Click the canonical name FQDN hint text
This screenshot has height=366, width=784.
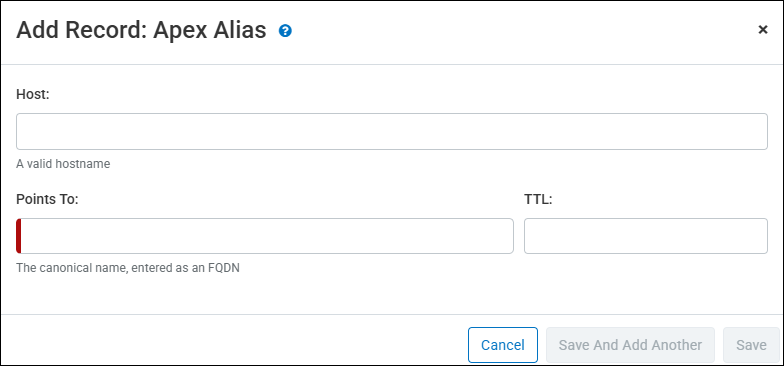[x=128, y=268]
